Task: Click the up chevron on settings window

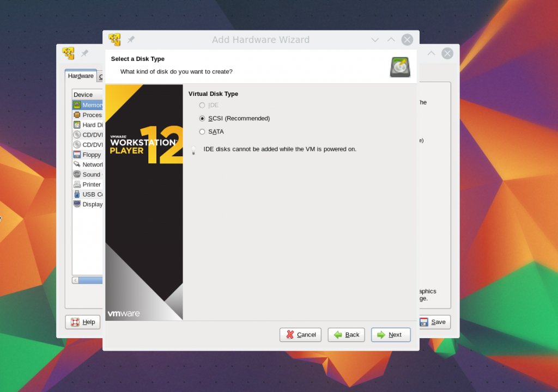Action: click(x=431, y=53)
